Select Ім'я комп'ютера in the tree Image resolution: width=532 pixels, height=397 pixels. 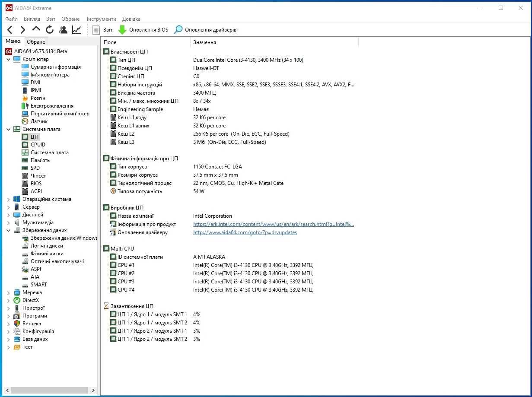click(x=50, y=75)
